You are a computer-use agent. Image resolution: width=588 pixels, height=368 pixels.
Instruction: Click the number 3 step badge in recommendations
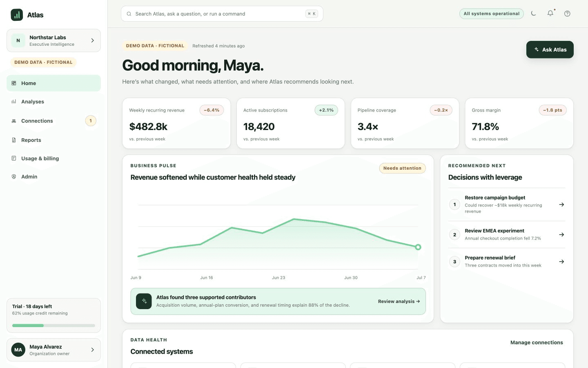[454, 262]
